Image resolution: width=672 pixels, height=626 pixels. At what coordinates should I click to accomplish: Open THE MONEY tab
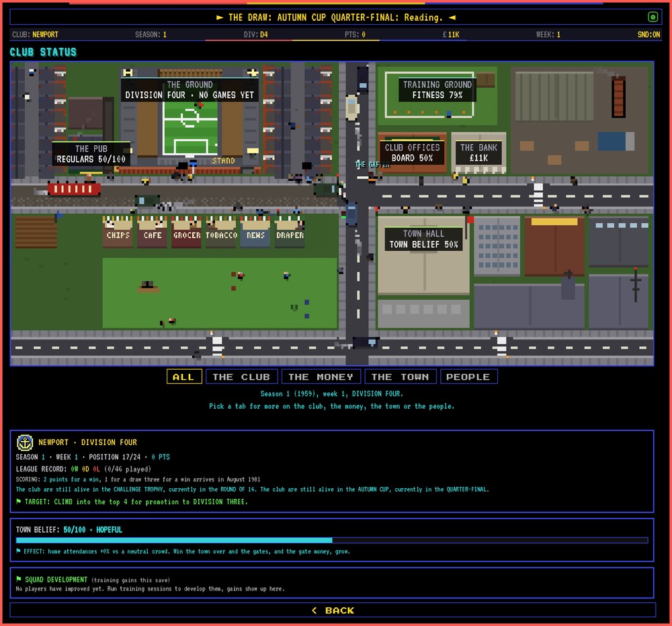(x=321, y=377)
